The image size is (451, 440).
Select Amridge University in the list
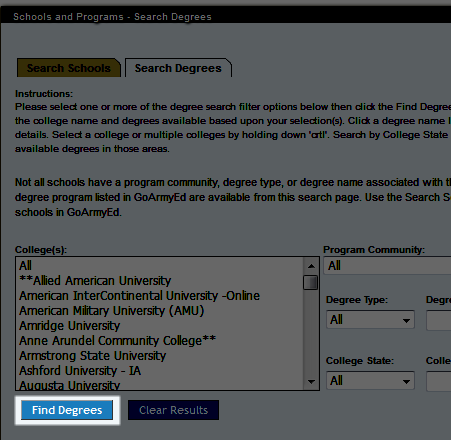(160, 326)
